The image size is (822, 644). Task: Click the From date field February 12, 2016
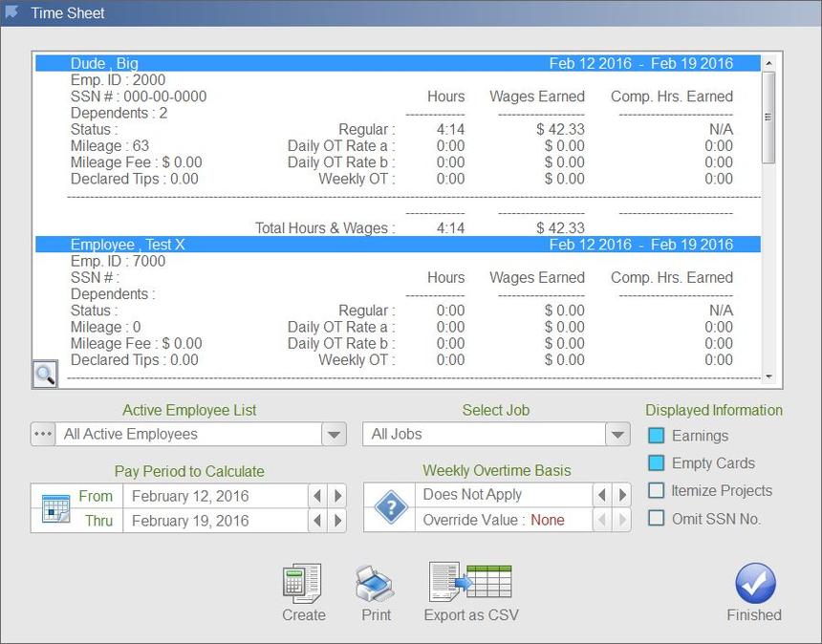[x=216, y=496]
